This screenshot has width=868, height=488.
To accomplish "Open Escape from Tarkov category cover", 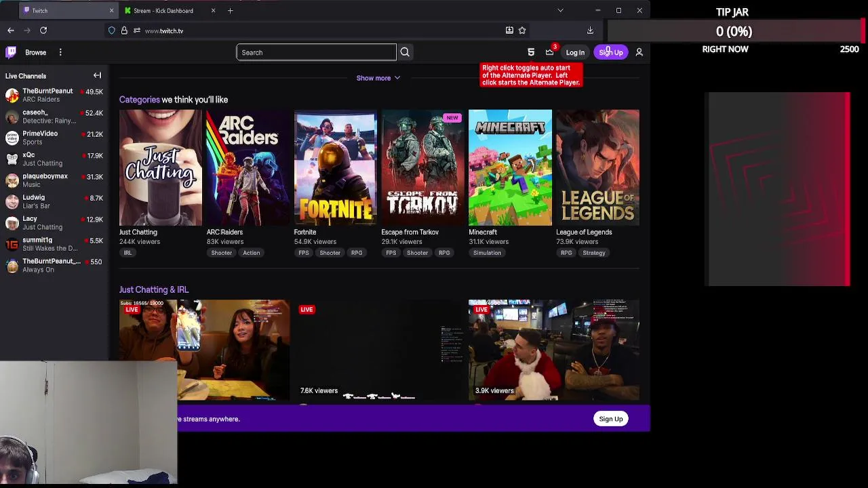I will [422, 167].
